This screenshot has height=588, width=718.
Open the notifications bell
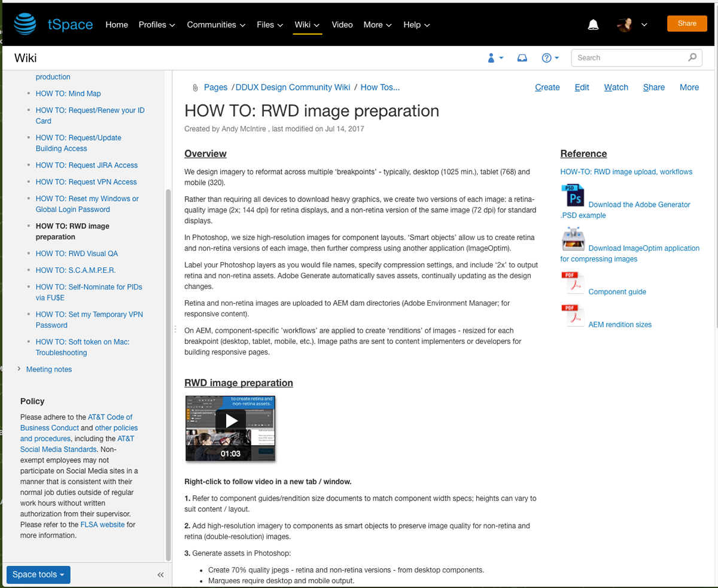coord(593,25)
